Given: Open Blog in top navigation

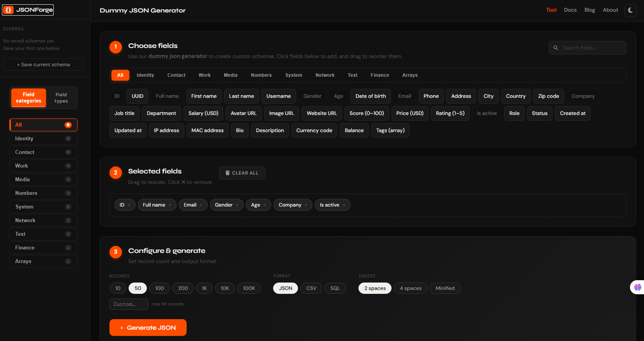Looking at the screenshot, I should [x=589, y=10].
